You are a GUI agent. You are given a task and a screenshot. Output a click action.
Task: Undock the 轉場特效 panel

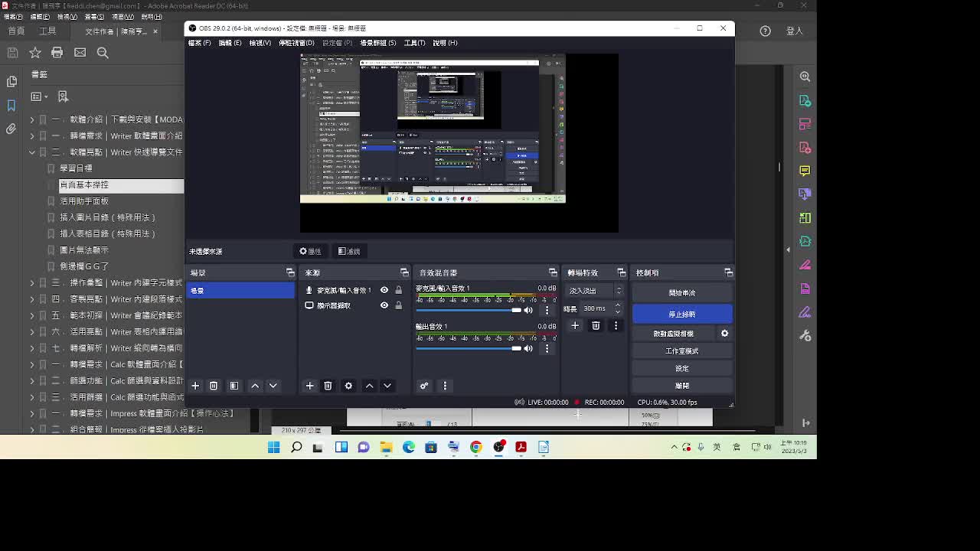(621, 272)
